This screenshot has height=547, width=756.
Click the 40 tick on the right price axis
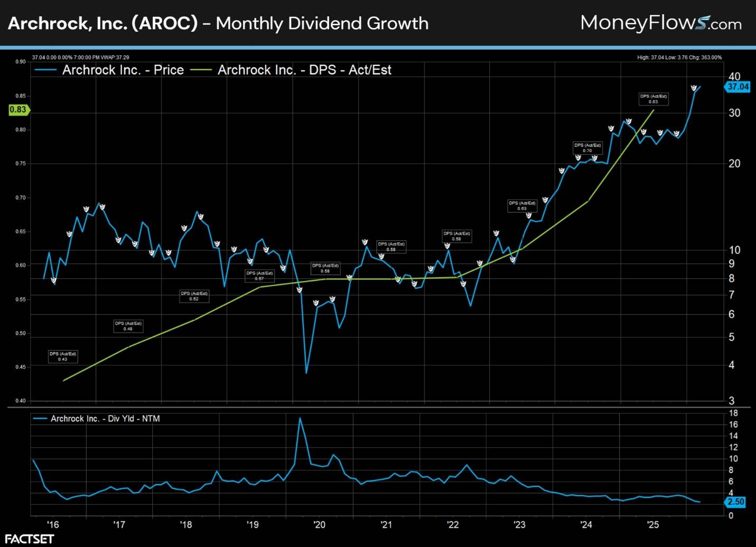click(x=734, y=77)
